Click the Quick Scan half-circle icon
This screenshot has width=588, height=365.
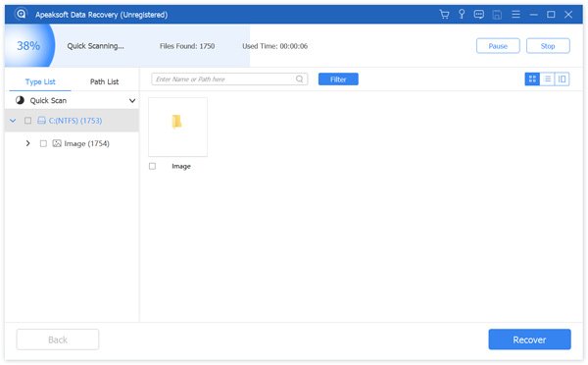click(x=20, y=100)
